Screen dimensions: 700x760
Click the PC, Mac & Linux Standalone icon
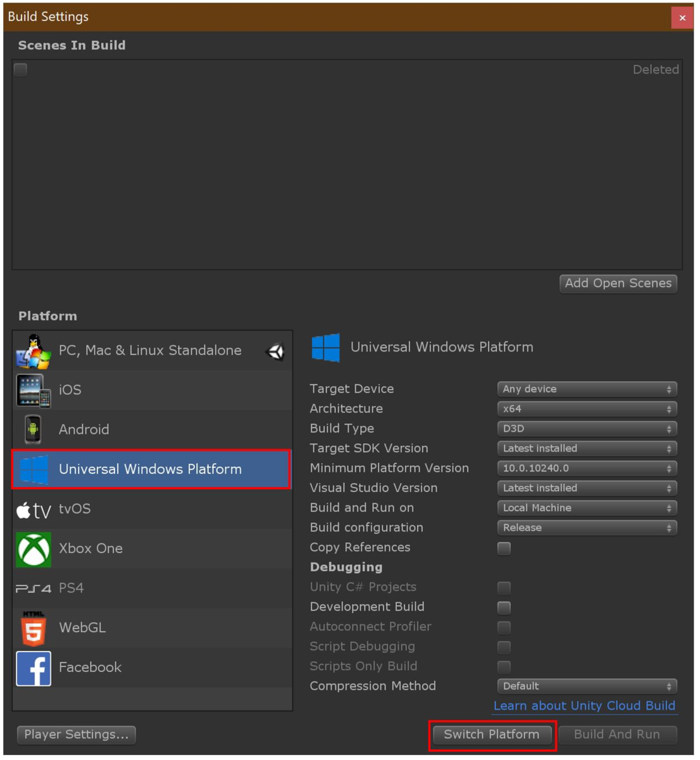[34, 351]
